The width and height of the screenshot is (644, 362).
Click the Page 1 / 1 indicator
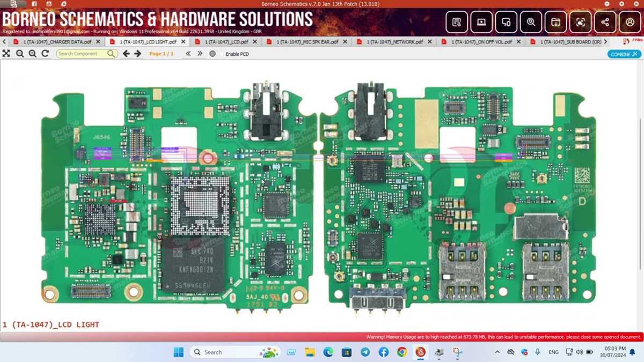pyautogui.click(x=162, y=54)
